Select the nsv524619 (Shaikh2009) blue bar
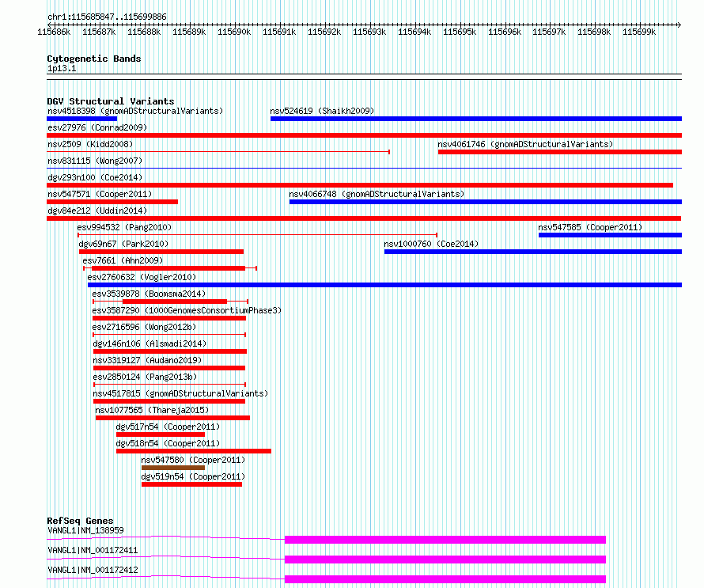 [x=476, y=119]
